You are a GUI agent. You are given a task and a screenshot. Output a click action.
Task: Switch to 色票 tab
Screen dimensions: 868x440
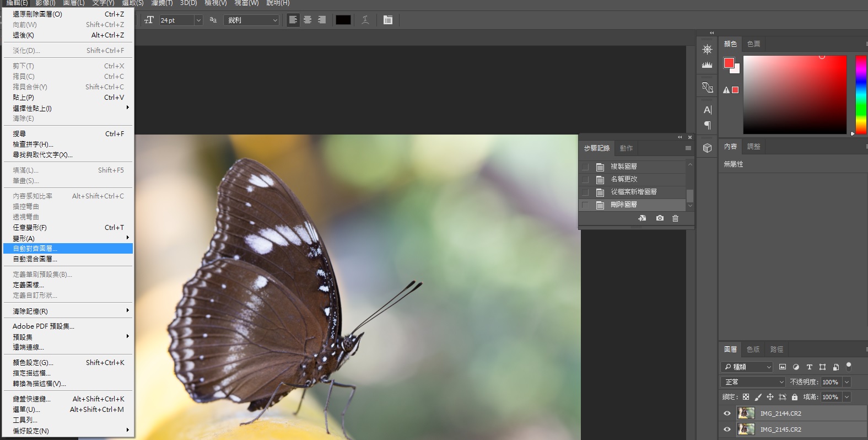click(x=753, y=44)
